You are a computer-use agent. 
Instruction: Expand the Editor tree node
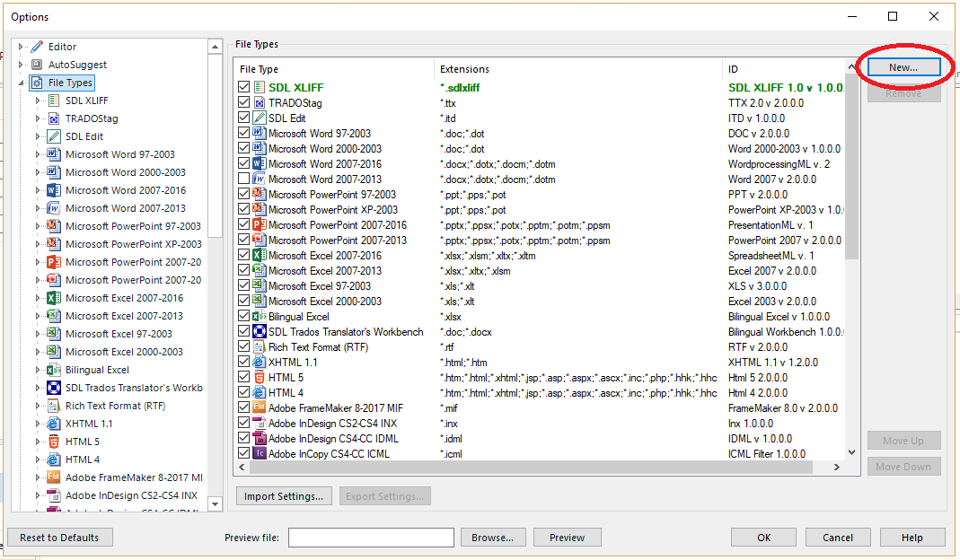pos(20,47)
